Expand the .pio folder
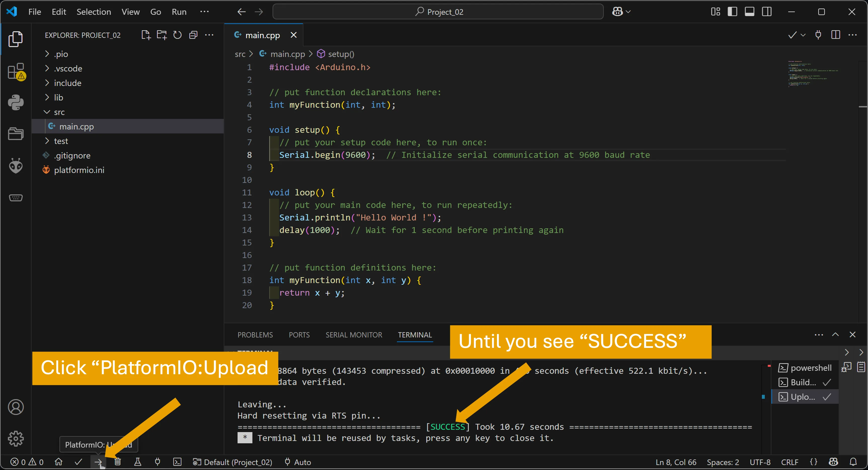 point(128,54)
